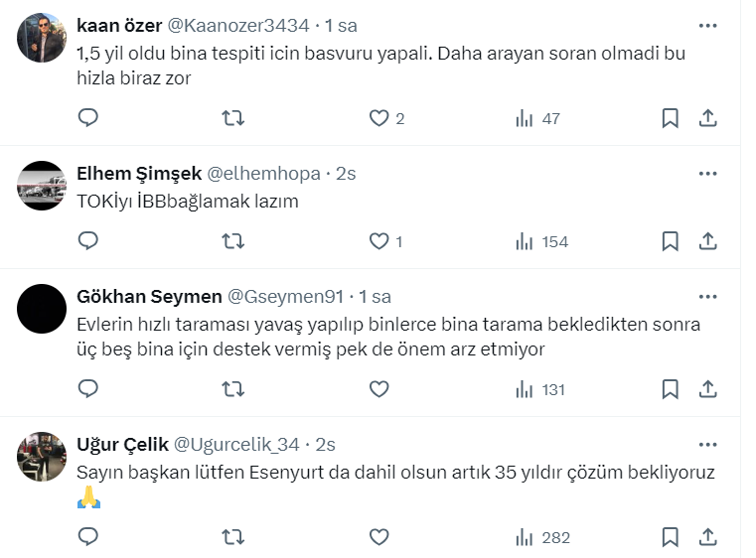View analytics showing 131 views
This screenshot has height=558, width=756.
[x=540, y=389]
